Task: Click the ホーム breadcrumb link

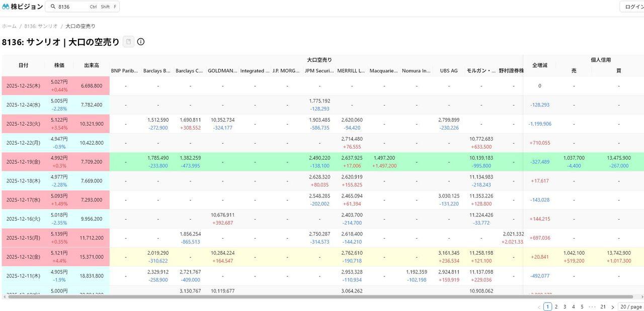Action: (9, 26)
